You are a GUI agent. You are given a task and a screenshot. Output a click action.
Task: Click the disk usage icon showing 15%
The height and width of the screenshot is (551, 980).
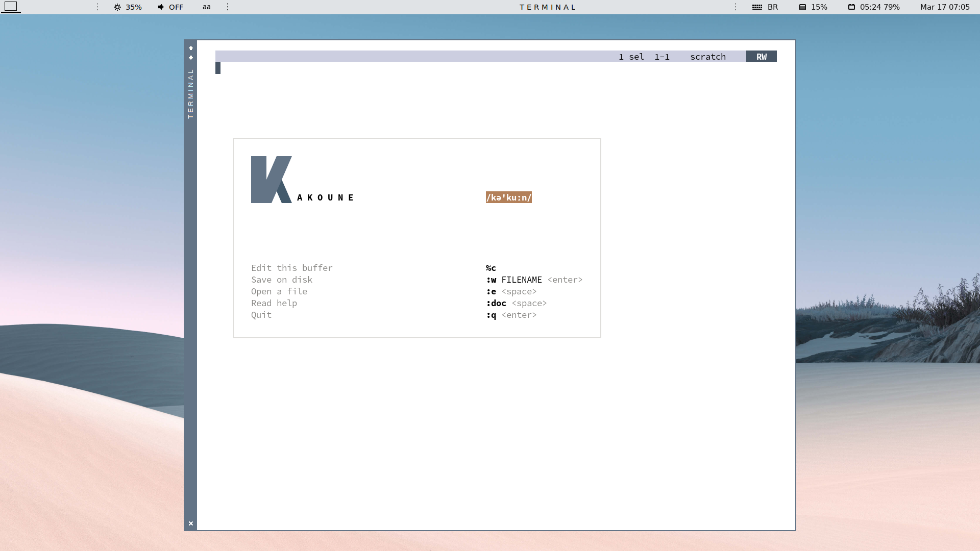pyautogui.click(x=802, y=7)
